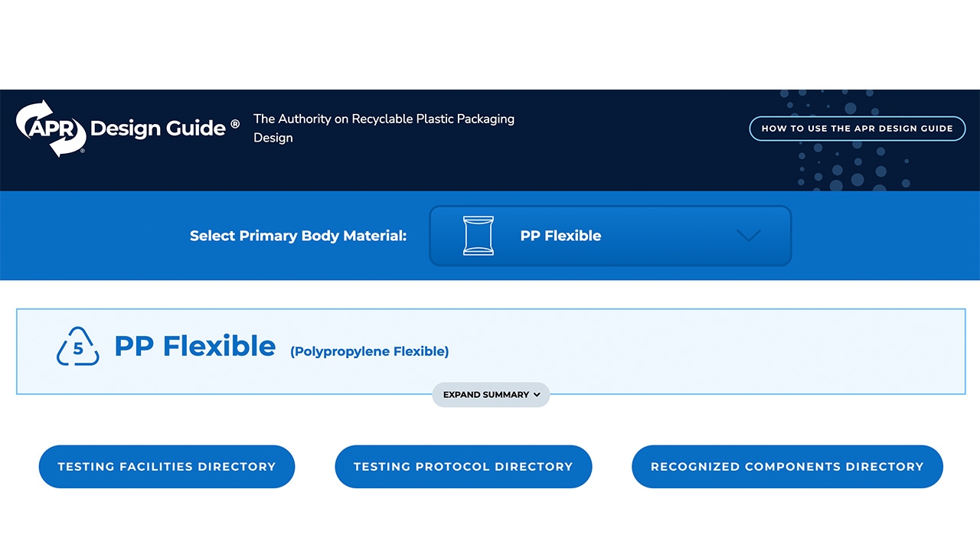Click the number 5 resin triangle icon

78,347
